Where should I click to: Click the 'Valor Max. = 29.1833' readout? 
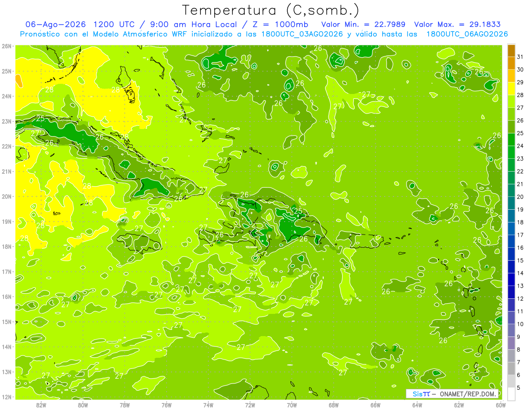coord(458,24)
